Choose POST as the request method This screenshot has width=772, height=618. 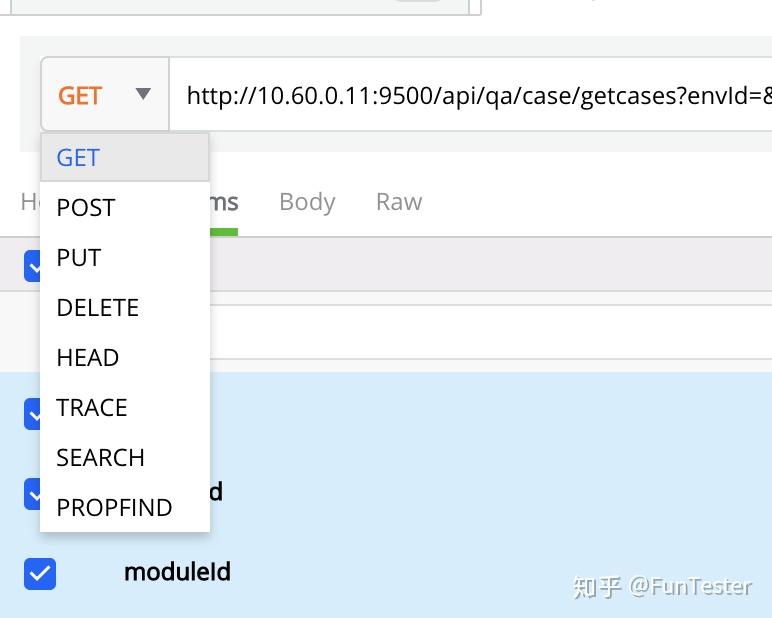86,208
